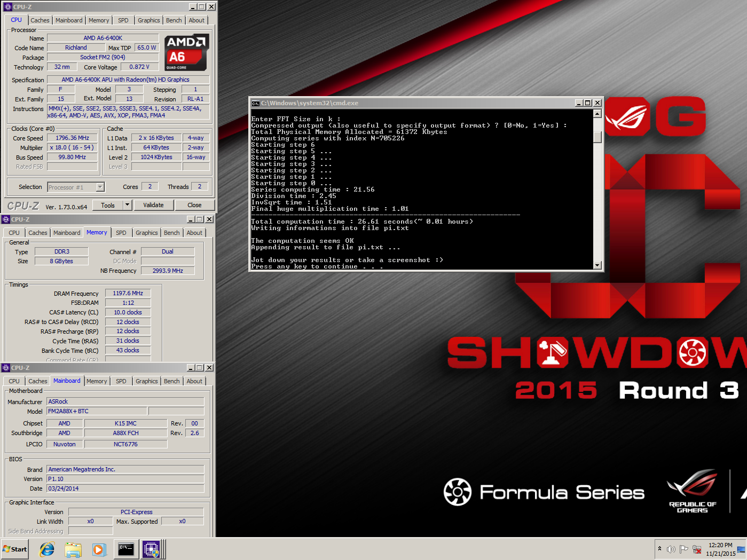Click the motherboard Model value FM2A88X+ BTC
Image resolution: width=747 pixels, height=560 pixels.
[x=97, y=411]
